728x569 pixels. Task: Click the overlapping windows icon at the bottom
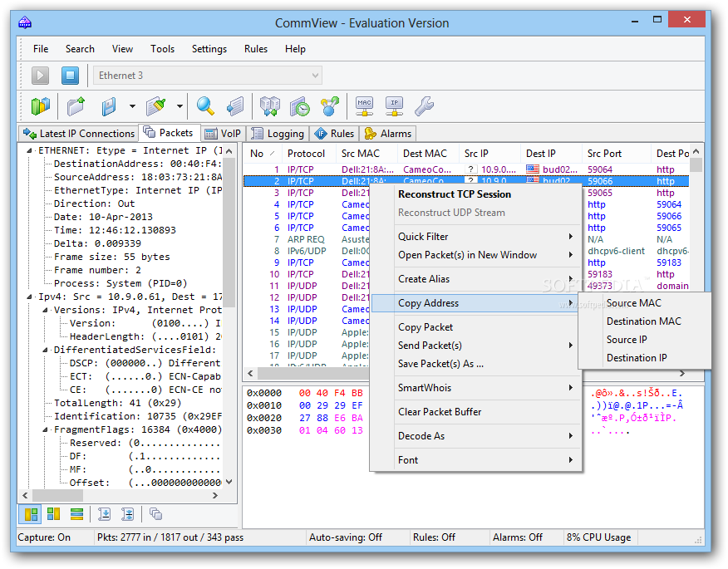coord(155,514)
